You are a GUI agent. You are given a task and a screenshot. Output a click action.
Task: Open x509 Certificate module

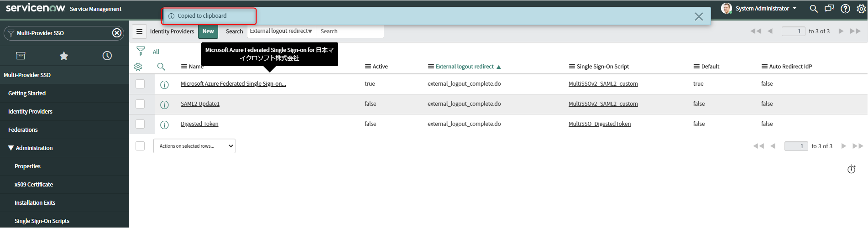point(34,185)
